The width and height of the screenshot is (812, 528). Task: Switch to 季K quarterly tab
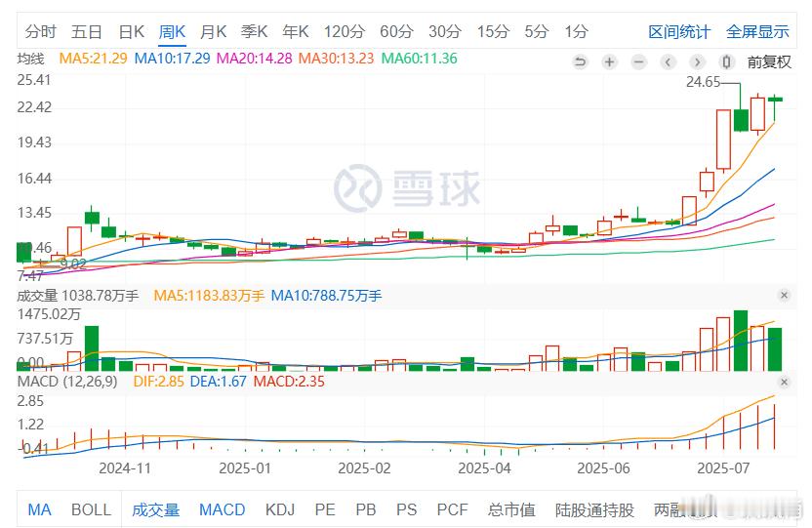255,31
